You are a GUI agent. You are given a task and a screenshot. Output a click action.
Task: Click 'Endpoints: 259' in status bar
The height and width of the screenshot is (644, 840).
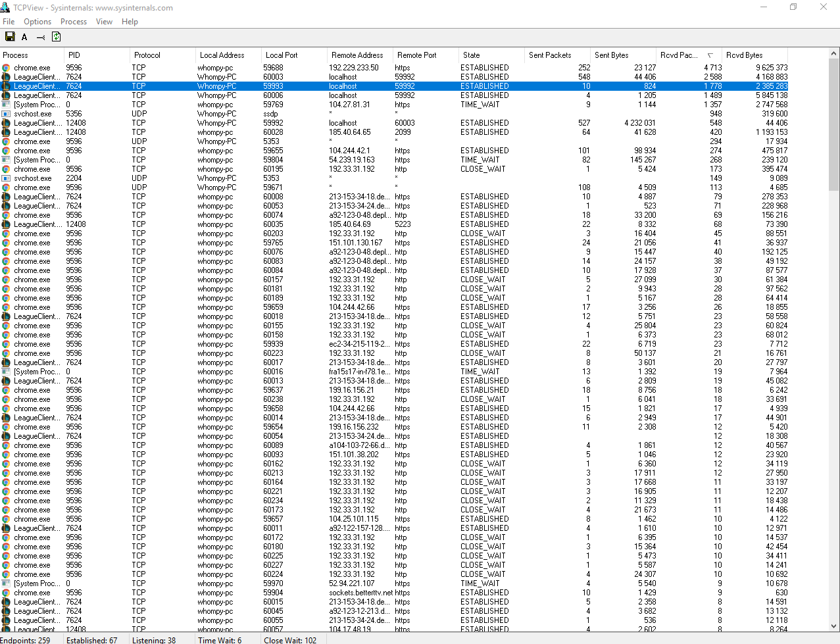(26, 640)
